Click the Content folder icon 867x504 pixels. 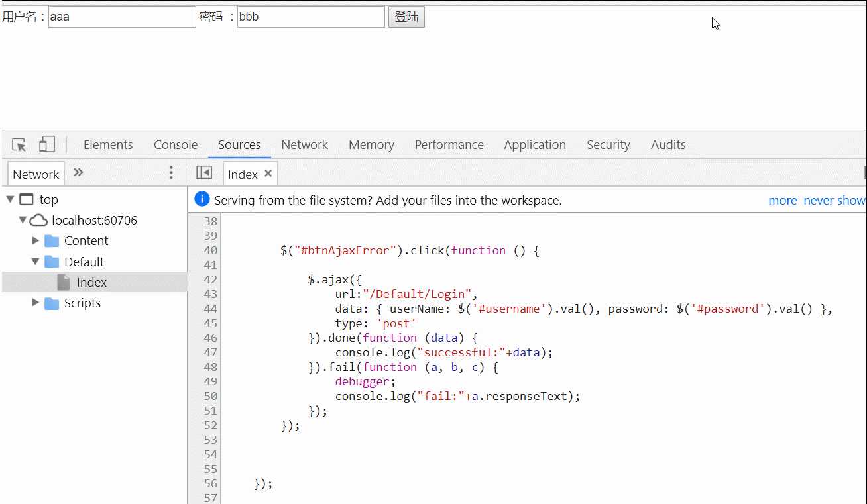click(52, 241)
